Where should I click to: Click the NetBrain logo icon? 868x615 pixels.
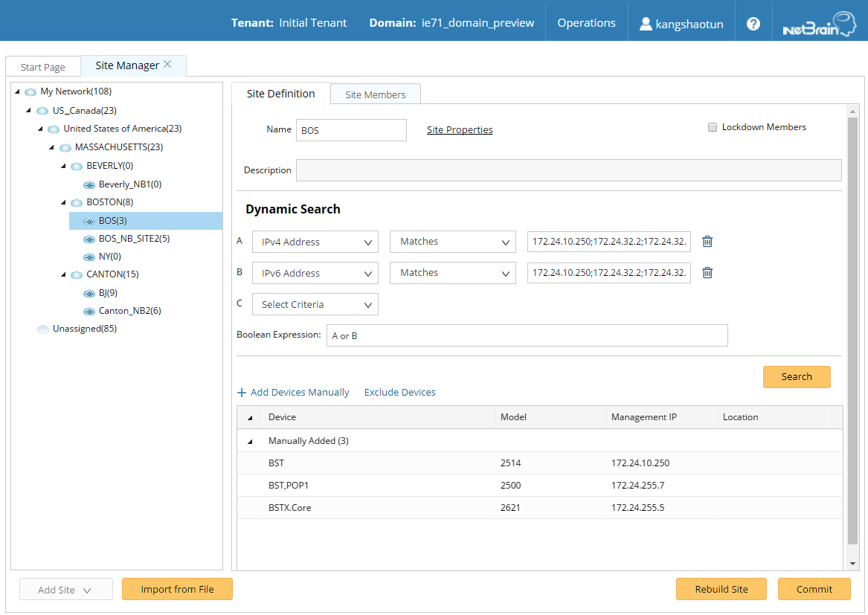point(819,24)
